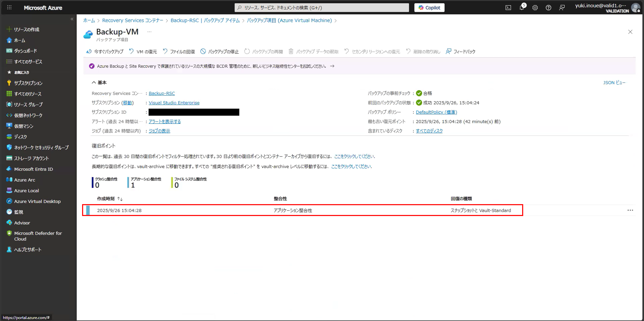Click ファイルの回復 in the toolbar
Viewport: 644px width, 321px height.
tap(179, 51)
